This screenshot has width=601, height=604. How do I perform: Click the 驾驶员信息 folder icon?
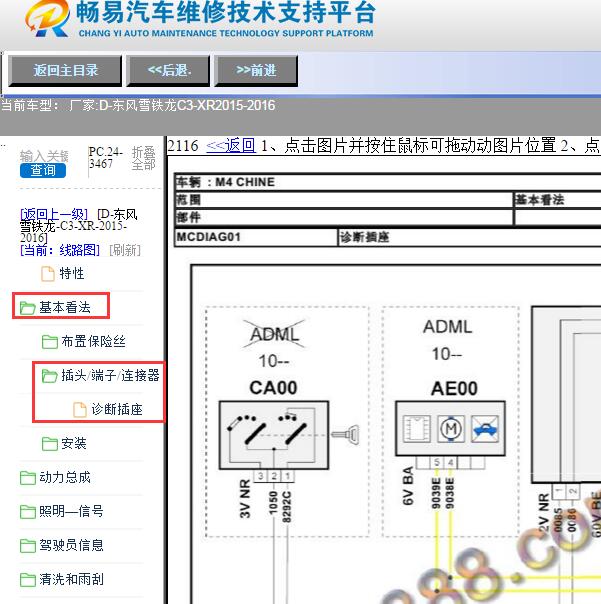click(27, 545)
